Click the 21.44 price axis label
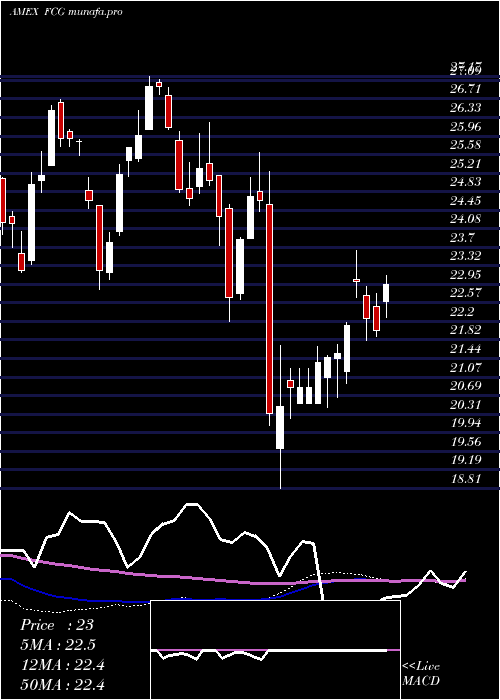 coord(465,349)
